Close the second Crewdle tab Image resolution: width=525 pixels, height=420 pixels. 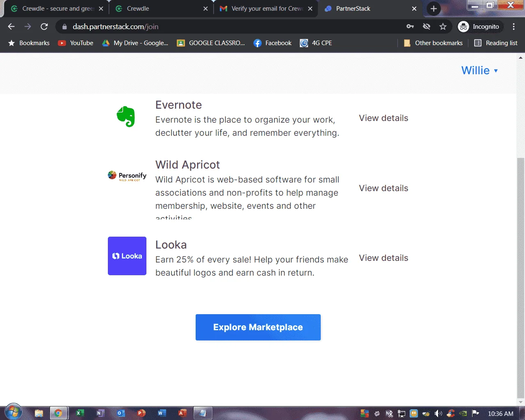[205, 9]
